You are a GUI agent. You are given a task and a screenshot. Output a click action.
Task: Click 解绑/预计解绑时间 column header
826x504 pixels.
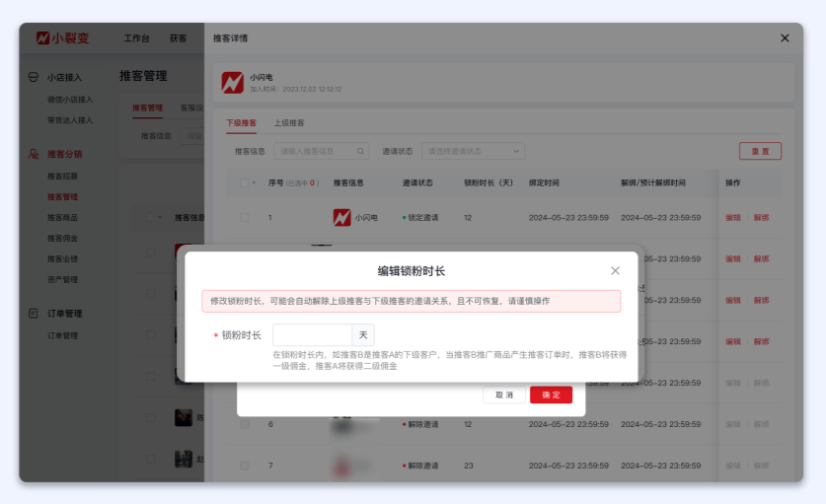(x=653, y=182)
